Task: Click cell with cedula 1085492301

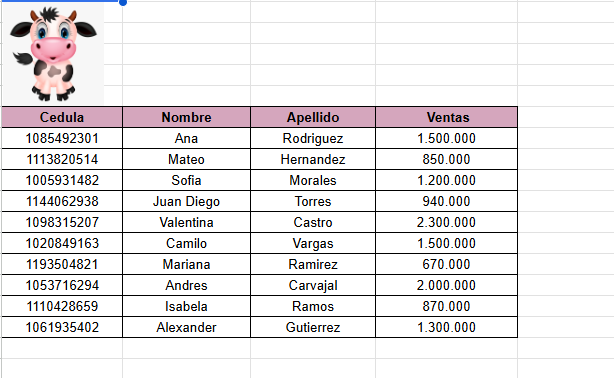Action: (x=62, y=138)
